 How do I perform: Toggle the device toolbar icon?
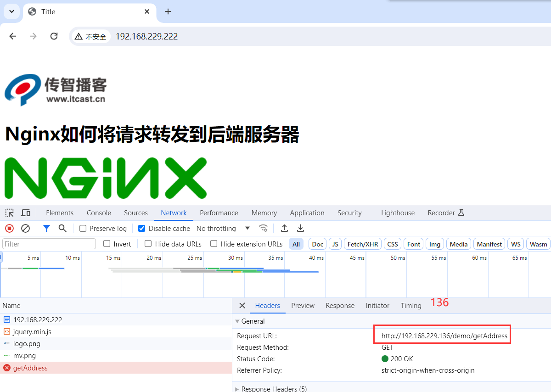pos(26,213)
